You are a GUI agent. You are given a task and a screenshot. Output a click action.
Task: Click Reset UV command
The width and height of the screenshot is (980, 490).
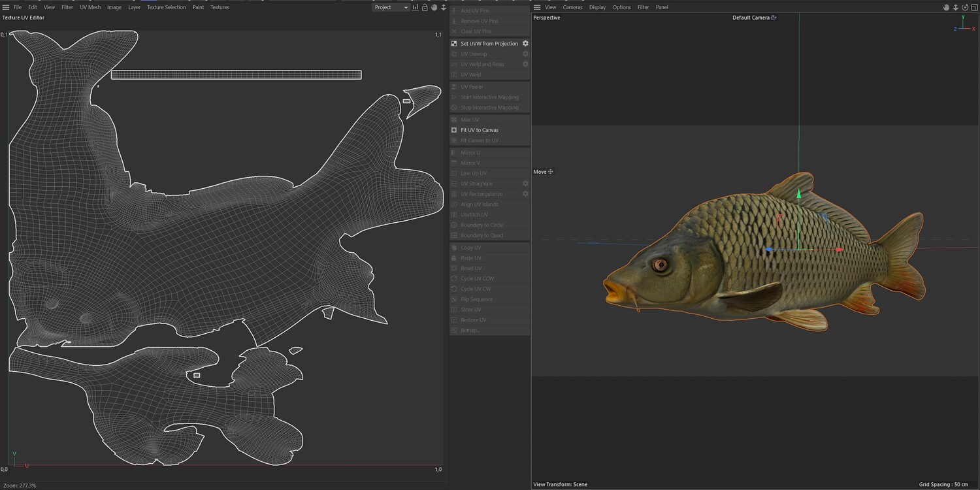490,269
